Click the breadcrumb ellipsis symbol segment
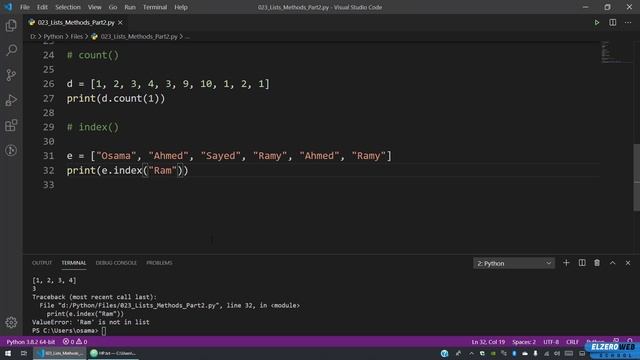 coord(187,36)
